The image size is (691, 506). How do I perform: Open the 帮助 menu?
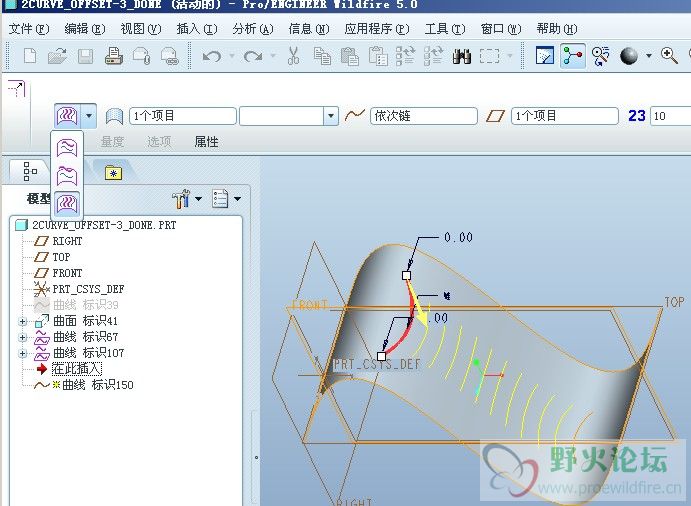(x=557, y=29)
